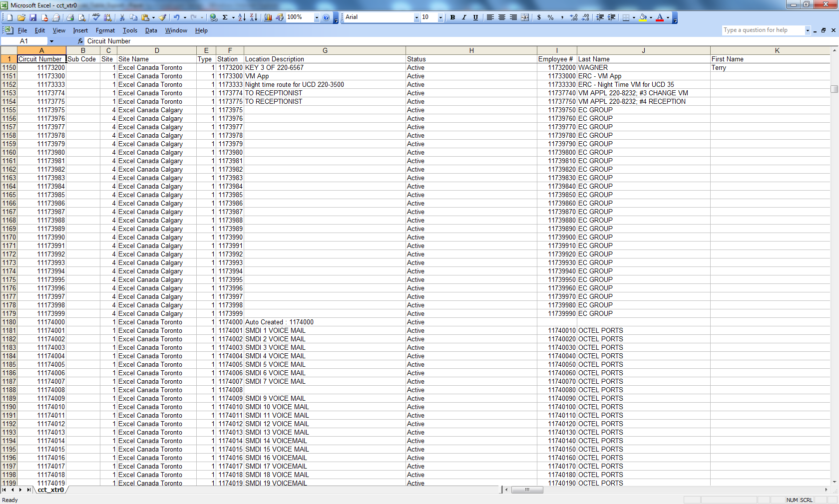The width and height of the screenshot is (839, 504).
Task: Open Microsoft Excel Help question icon
Action: pos(326,17)
